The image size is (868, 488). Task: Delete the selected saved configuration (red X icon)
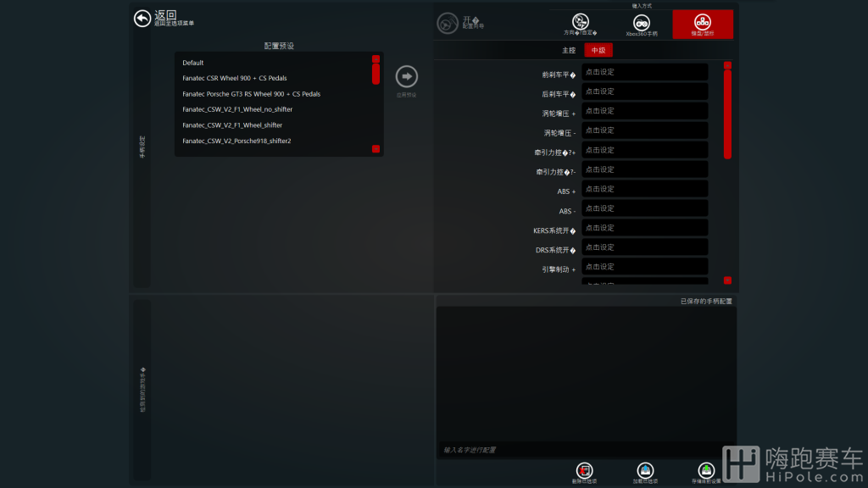[x=584, y=470]
